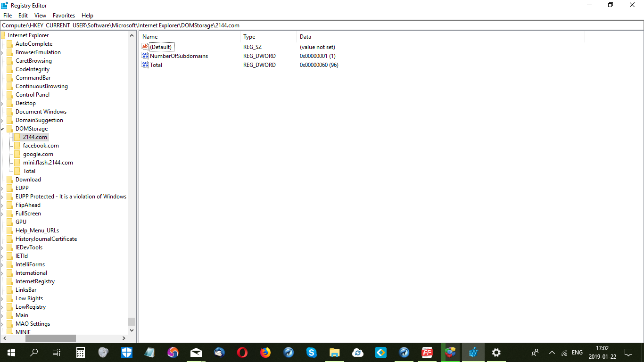This screenshot has height=362, width=644.
Task: Click the ENG language indicator
Action: (x=577, y=353)
